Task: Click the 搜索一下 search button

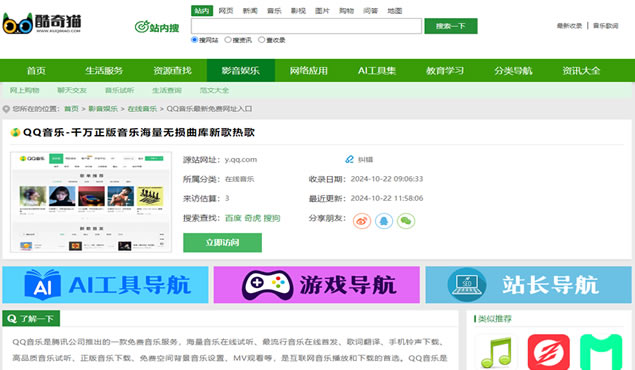Action: point(451,26)
